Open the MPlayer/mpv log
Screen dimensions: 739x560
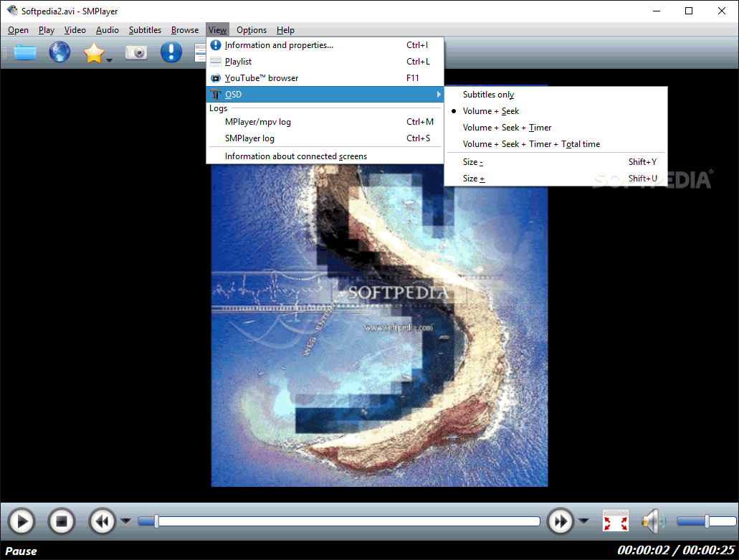tap(325, 122)
